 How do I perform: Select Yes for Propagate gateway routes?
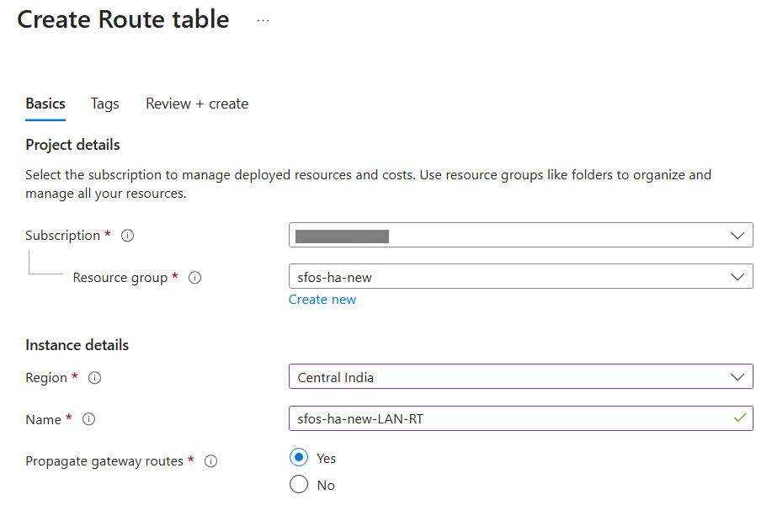click(x=300, y=458)
